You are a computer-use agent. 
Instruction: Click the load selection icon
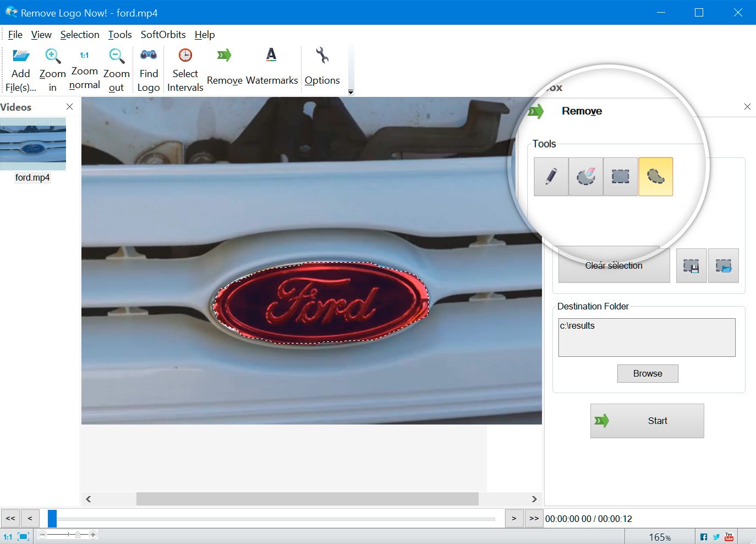point(724,266)
